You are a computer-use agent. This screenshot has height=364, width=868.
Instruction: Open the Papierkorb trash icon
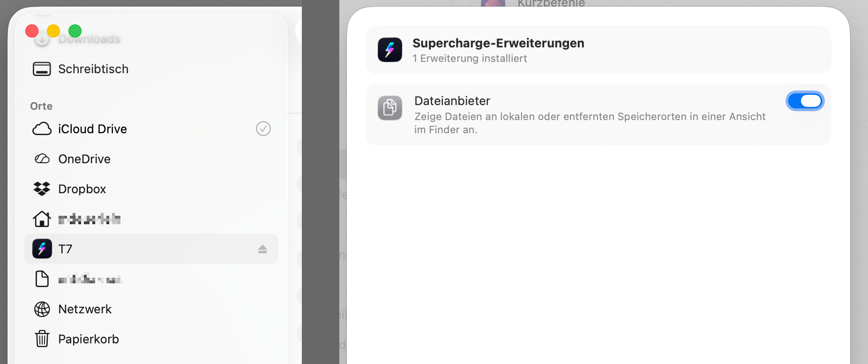(42, 339)
